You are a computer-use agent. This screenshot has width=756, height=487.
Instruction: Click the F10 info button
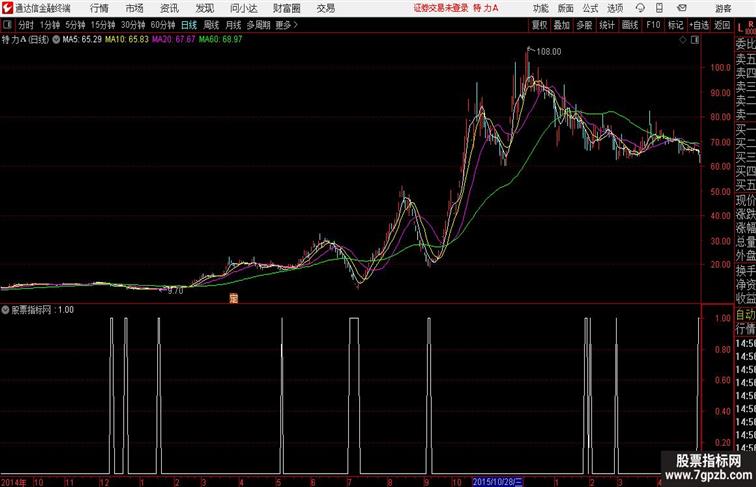[653, 25]
